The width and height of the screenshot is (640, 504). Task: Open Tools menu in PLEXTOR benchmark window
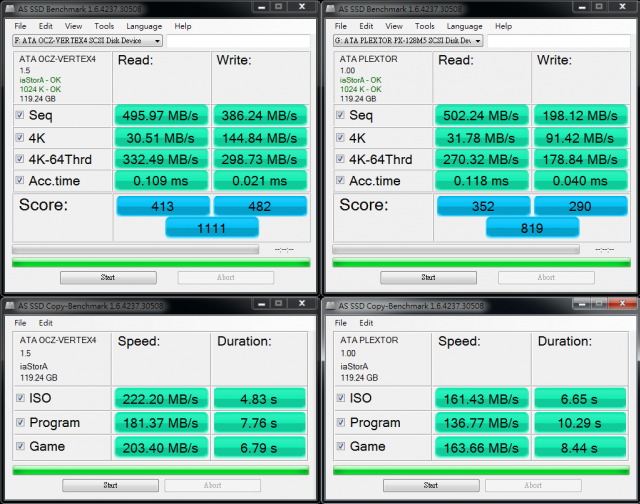tap(424, 26)
